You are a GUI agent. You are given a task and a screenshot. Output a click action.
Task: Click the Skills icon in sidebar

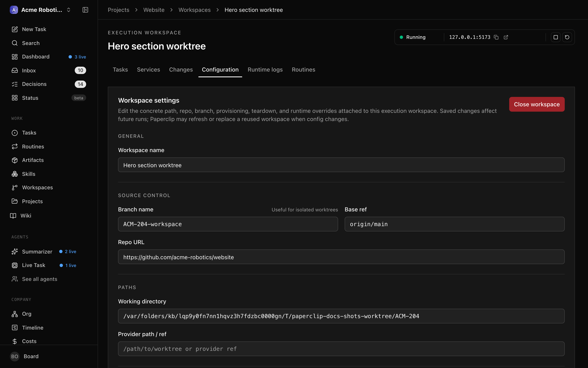coord(14,174)
